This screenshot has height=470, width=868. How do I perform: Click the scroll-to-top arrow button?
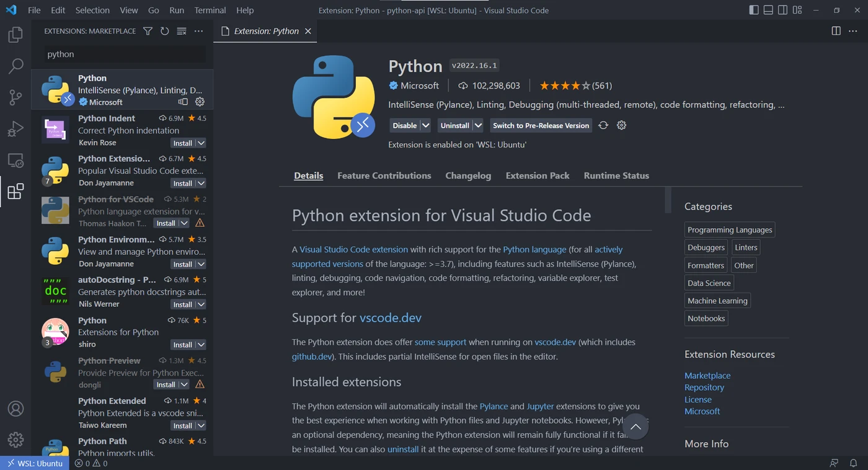click(635, 427)
